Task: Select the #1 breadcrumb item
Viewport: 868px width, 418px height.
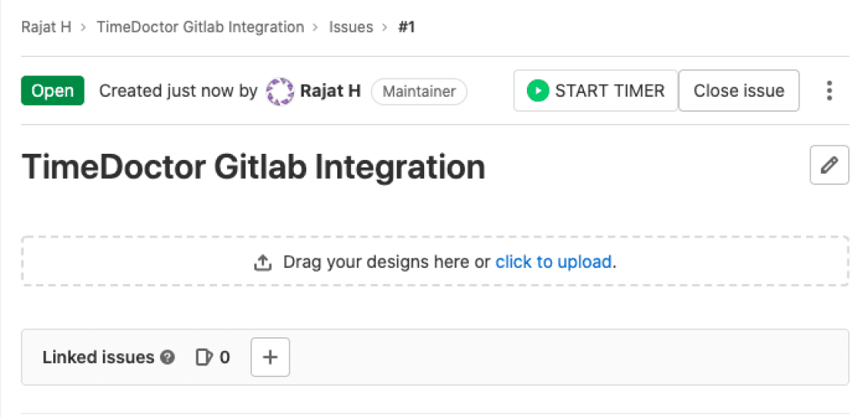Action: point(407,27)
